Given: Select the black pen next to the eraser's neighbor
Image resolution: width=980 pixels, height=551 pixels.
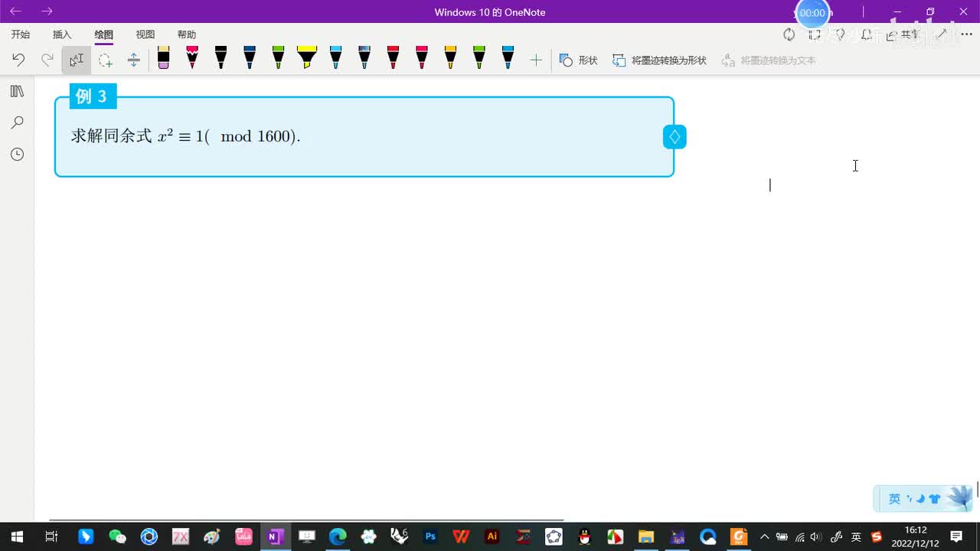Looking at the screenshot, I should click(x=220, y=57).
